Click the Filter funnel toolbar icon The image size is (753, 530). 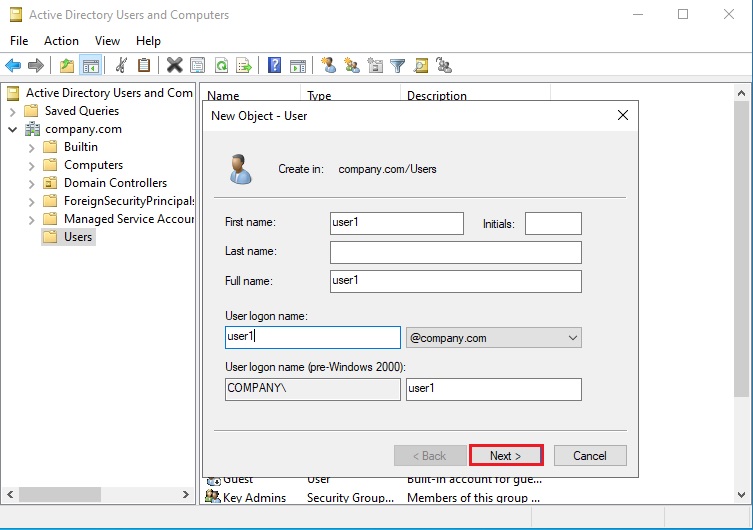pyautogui.click(x=398, y=66)
